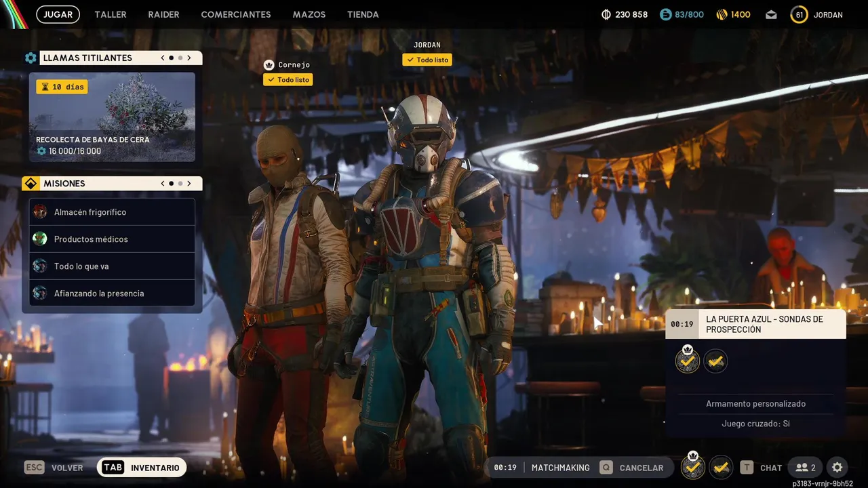
Task: Click the ESC key icon
Action: (x=34, y=468)
